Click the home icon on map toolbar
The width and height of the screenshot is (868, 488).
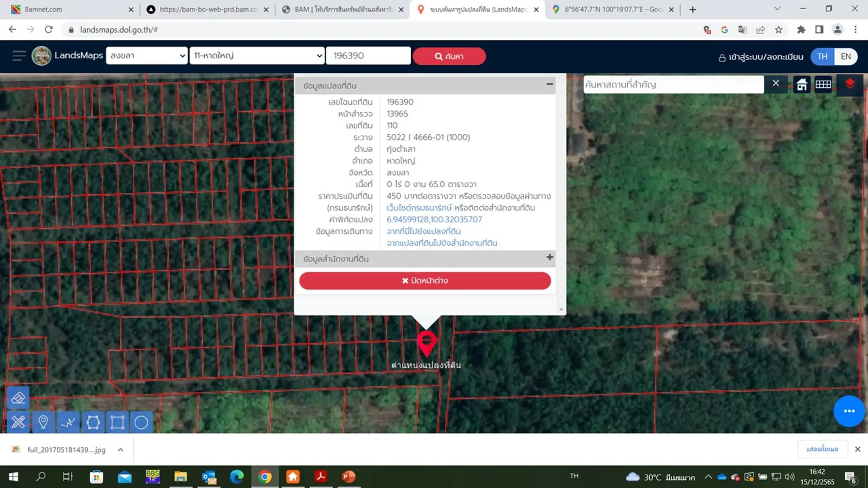click(801, 84)
